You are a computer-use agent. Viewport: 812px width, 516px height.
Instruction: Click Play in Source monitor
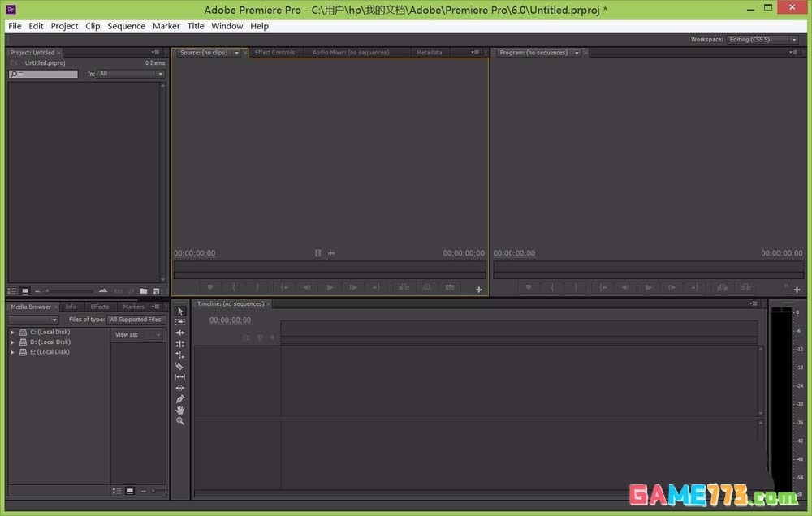(330, 287)
